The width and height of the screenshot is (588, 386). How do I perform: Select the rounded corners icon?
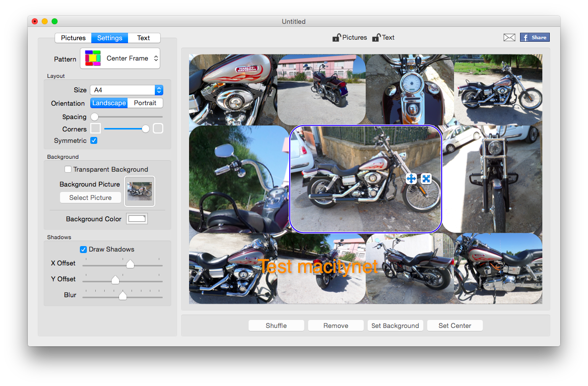[158, 129]
